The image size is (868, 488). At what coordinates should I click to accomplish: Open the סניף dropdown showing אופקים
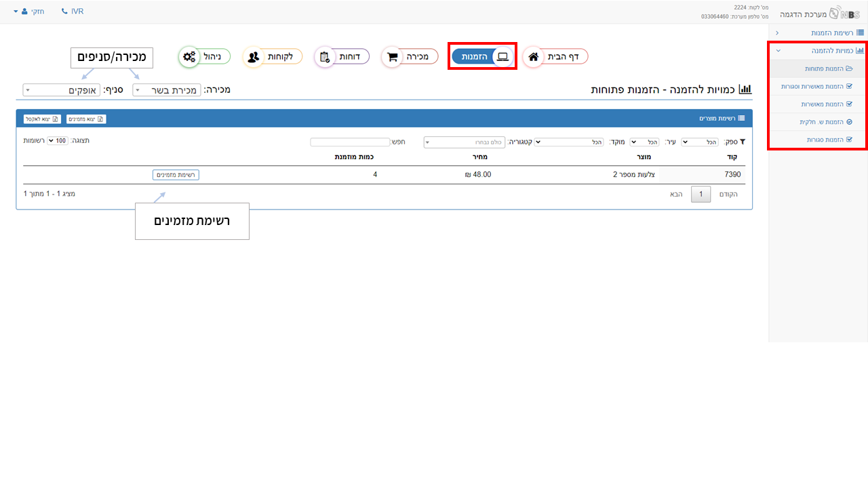[61, 90]
